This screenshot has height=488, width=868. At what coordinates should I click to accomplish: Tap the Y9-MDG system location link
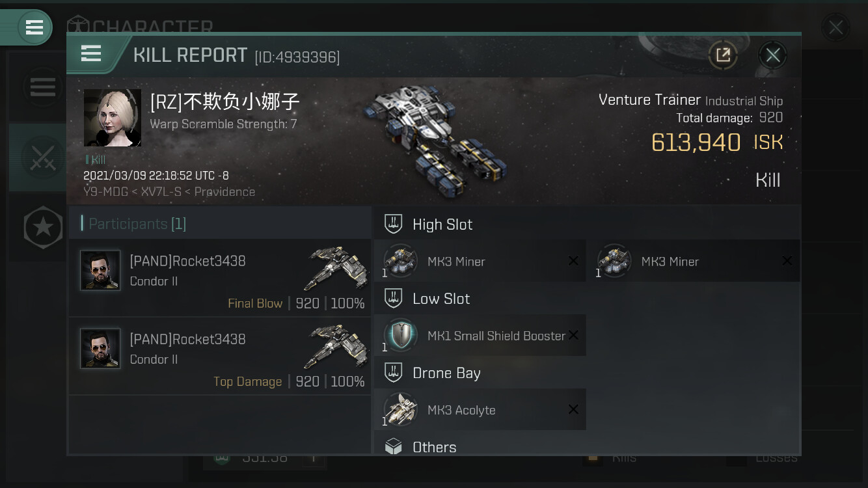coord(107,192)
